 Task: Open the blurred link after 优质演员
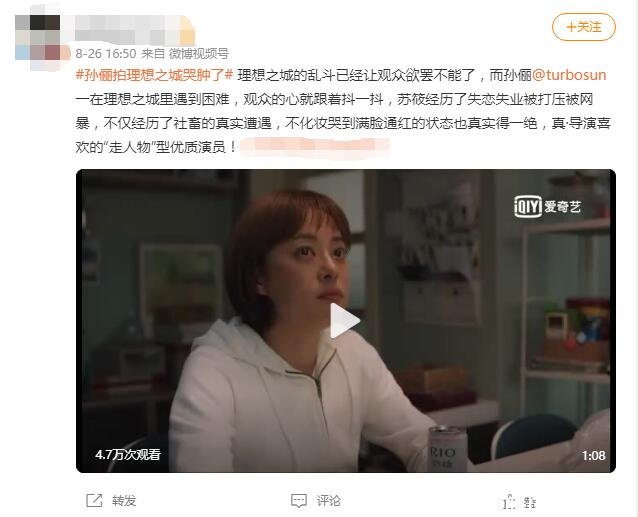coord(315,147)
